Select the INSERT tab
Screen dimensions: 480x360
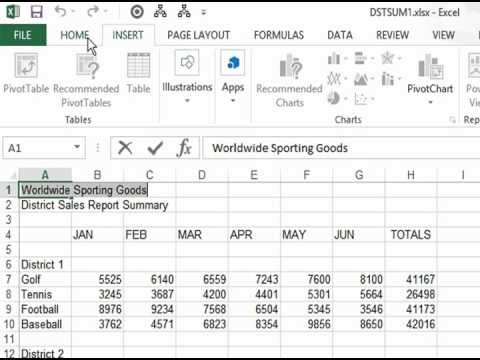pos(128,35)
